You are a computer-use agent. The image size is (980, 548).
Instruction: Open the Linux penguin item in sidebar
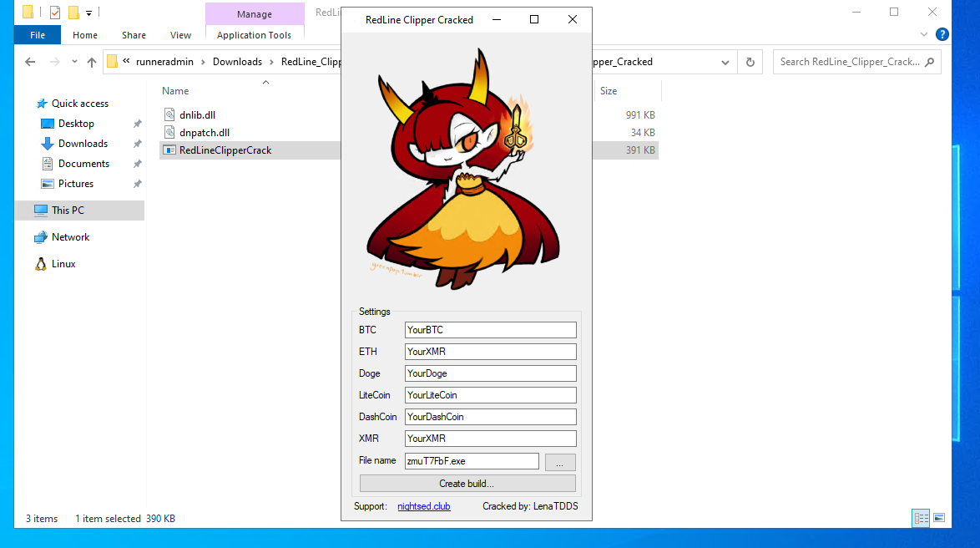tap(41, 264)
